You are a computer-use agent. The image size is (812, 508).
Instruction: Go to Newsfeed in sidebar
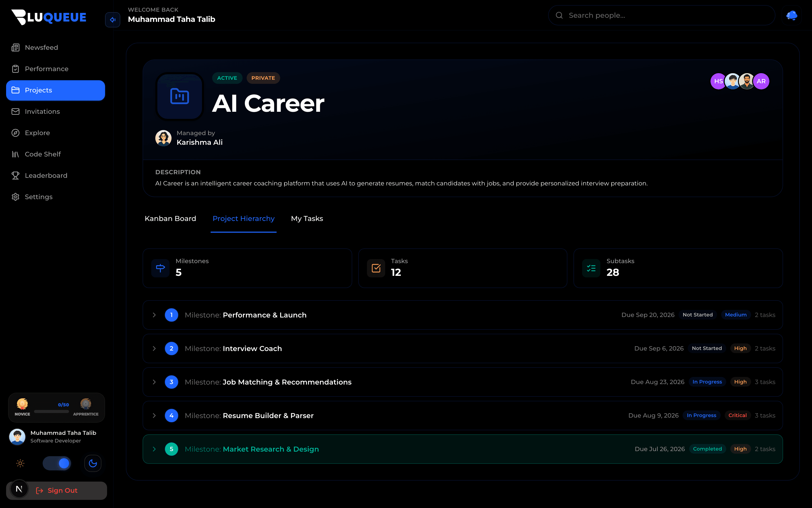click(55, 47)
